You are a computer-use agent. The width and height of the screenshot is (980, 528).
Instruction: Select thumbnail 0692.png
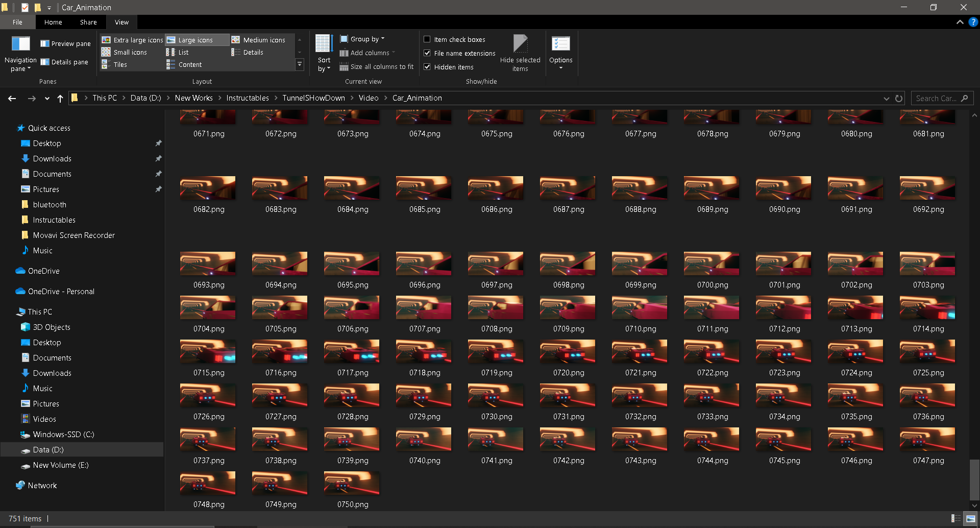(x=927, y=188)
